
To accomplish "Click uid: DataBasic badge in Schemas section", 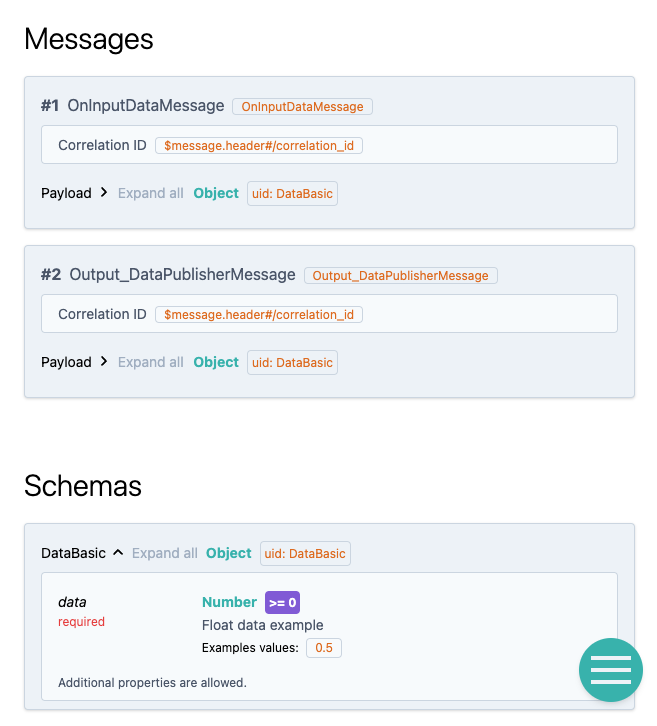I will click(x=305, y=554).
